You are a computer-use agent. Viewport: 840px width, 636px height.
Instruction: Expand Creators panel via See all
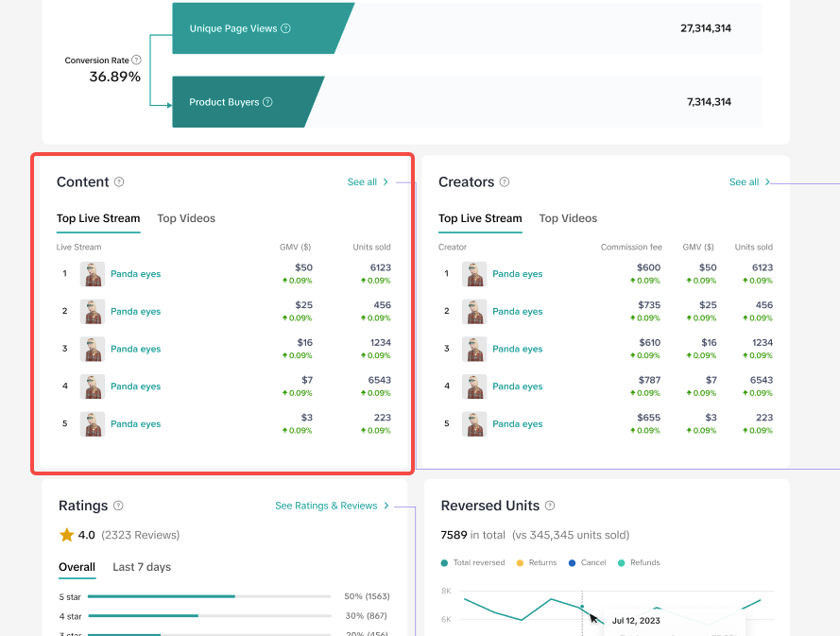[749, 182]
